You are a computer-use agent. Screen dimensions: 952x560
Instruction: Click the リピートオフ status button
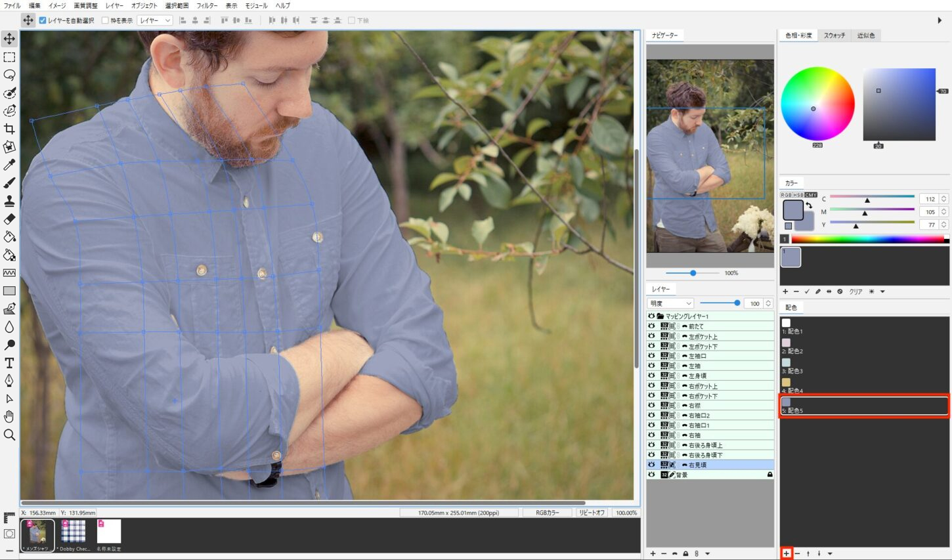(592, 513)
